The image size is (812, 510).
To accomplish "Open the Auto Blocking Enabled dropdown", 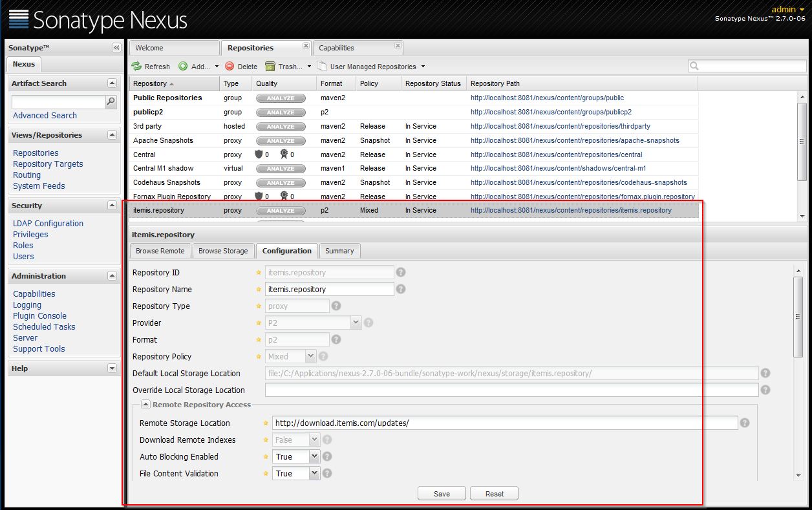I will (314, 456).
